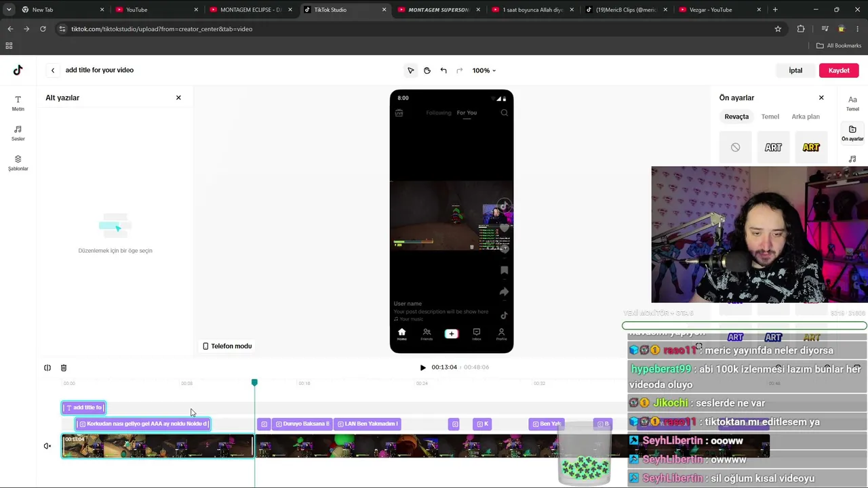
Task: Open the browser three-dot menu
Action: pyautogui.click(x=858, y=29)
